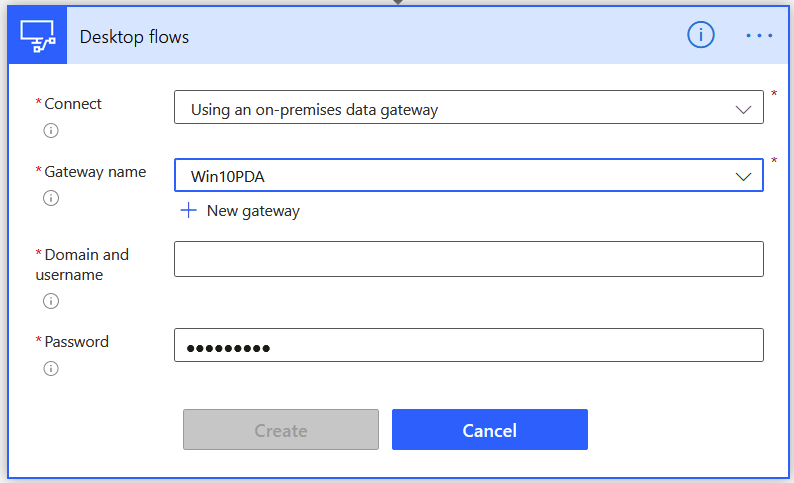Click the plus icon beside New gateway
Screen dimensions: 794x483
click(x=188, y=210)
